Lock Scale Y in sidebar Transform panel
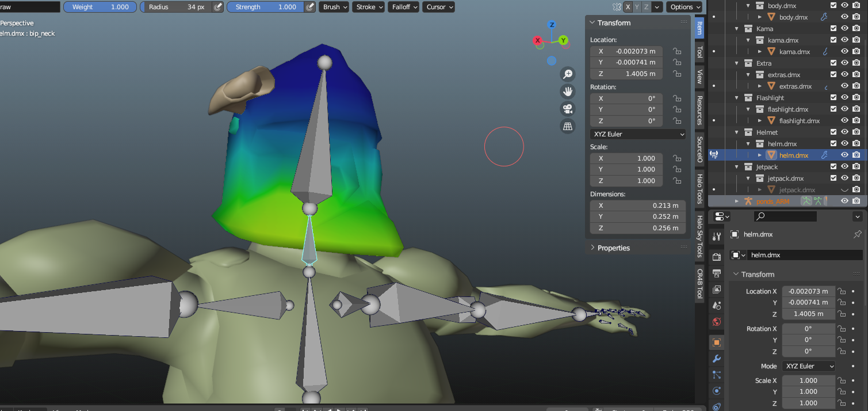 tap(677, 169)
